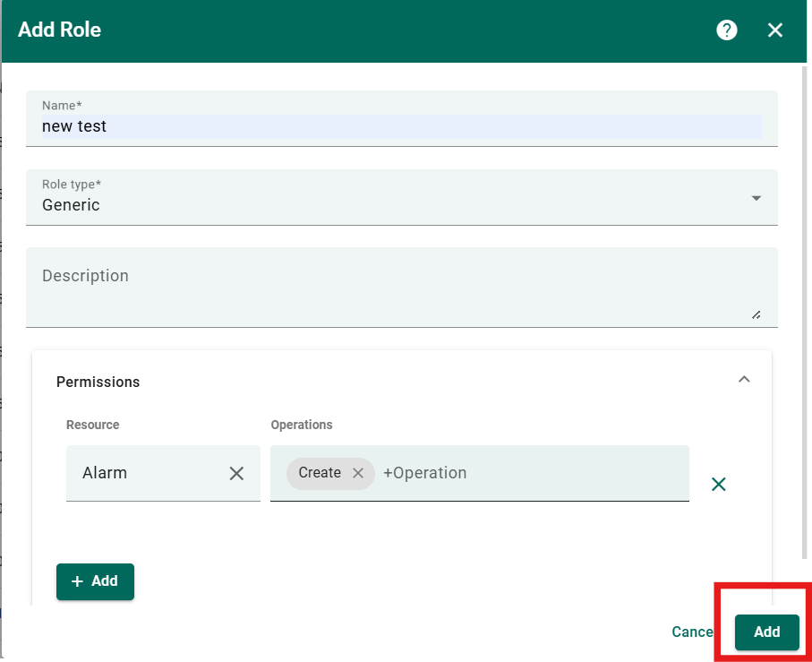Click the dialog's vertical scrollbar
The height and width of the screenshot is (662, 812).
point(804,313)
